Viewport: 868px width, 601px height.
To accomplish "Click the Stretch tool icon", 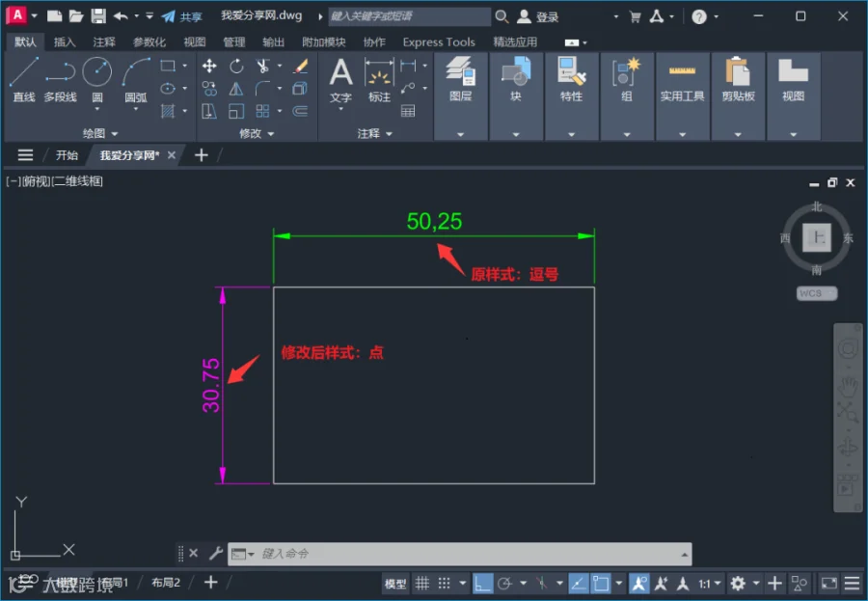I will coord(209,111).
